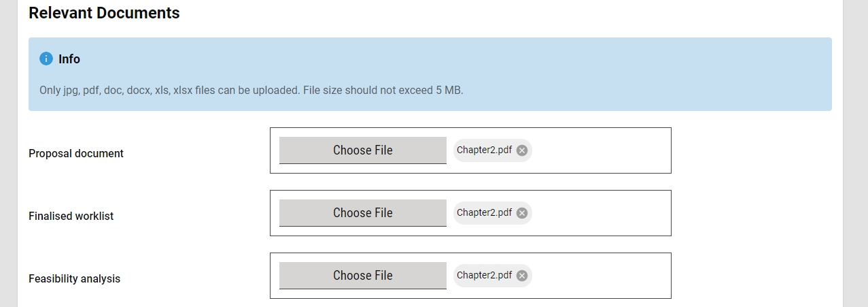Click empty space in Finalised worklist upload box
This screenshot has width=868, height=307.
pos(602,213)
